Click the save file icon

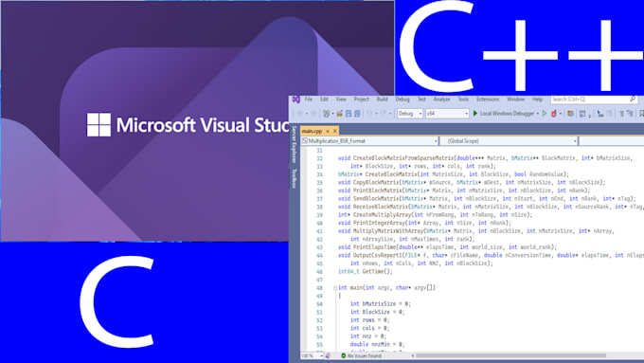(349, 114)
